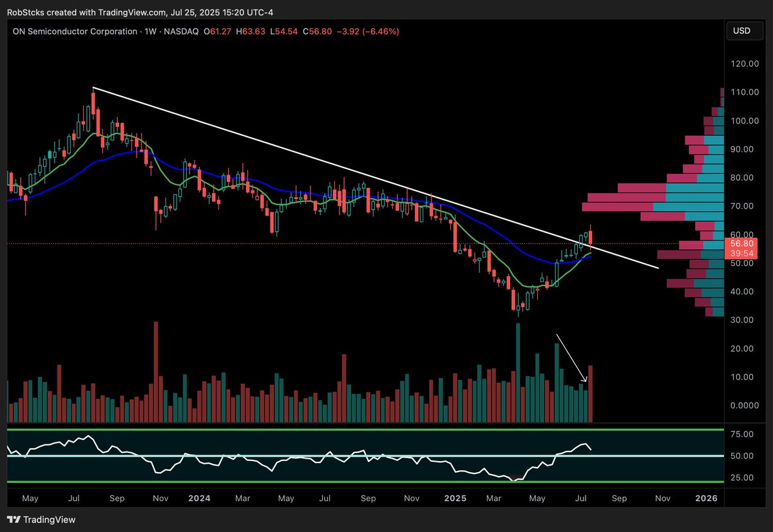773x532 pixels.
Task: Click the Sep label between Jul and Nov 2025
Action: 619,498
